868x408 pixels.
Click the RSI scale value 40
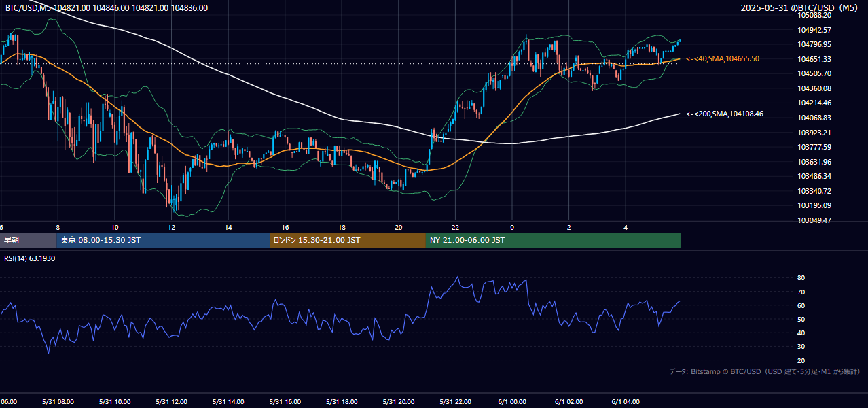pos(801,333)
